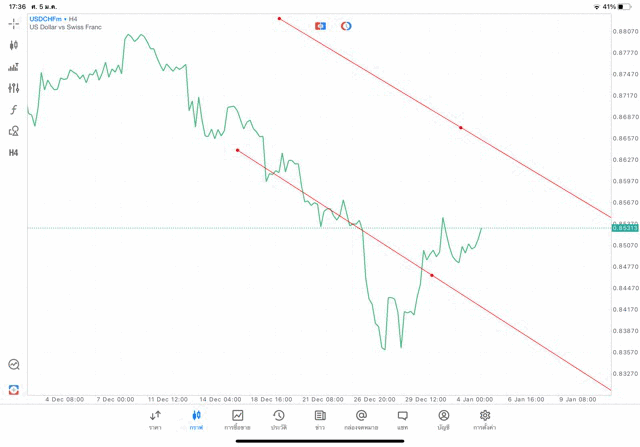Screen dimensions: 640x447
Task: Tap the red-blue square icon at the top of the chart
Action: [x=320, y=26]
